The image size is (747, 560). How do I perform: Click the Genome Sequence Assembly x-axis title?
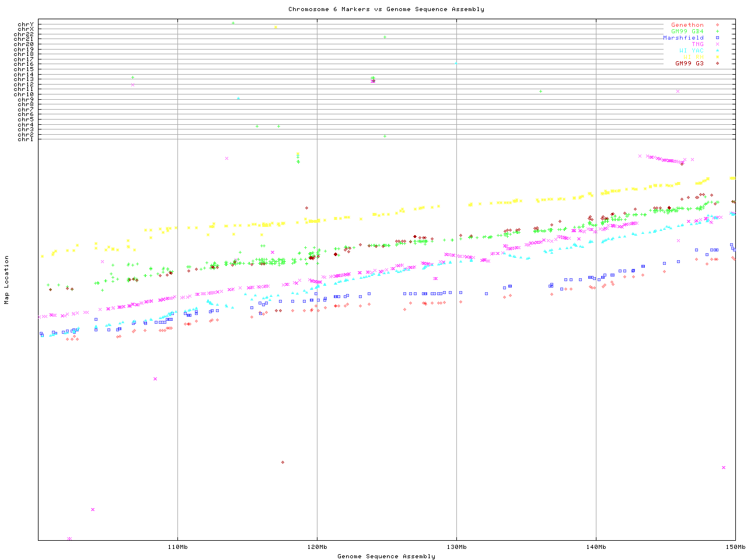[386, 556]
